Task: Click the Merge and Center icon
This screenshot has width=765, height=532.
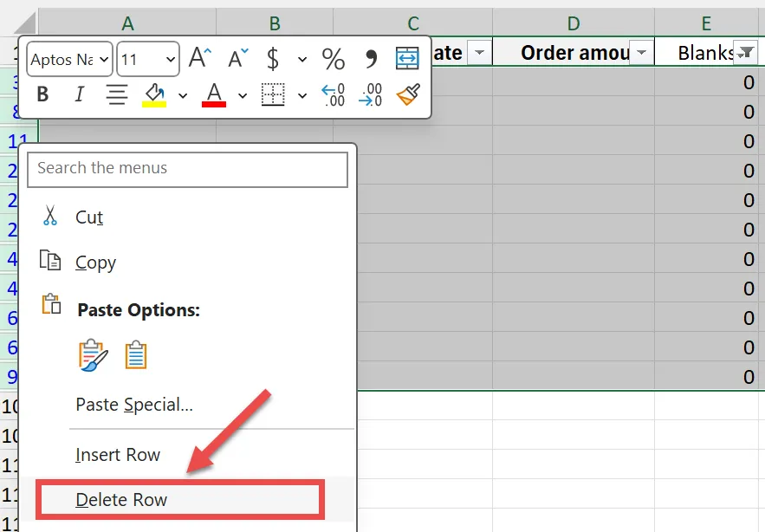Action: [x=407, y=59]
